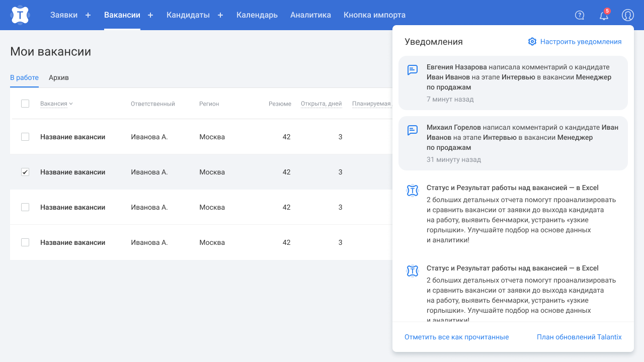Click Talantix icon beside the first Excel notification

coord(413,191)
